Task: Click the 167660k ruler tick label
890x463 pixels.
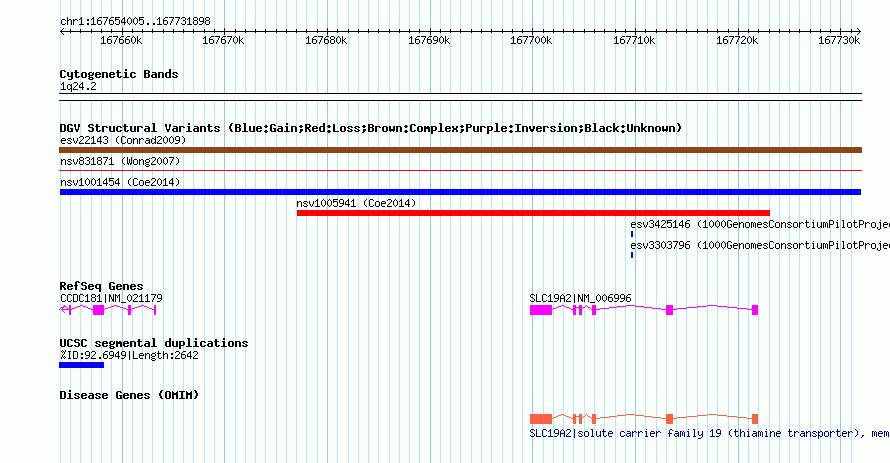Action: pos(121,40)
